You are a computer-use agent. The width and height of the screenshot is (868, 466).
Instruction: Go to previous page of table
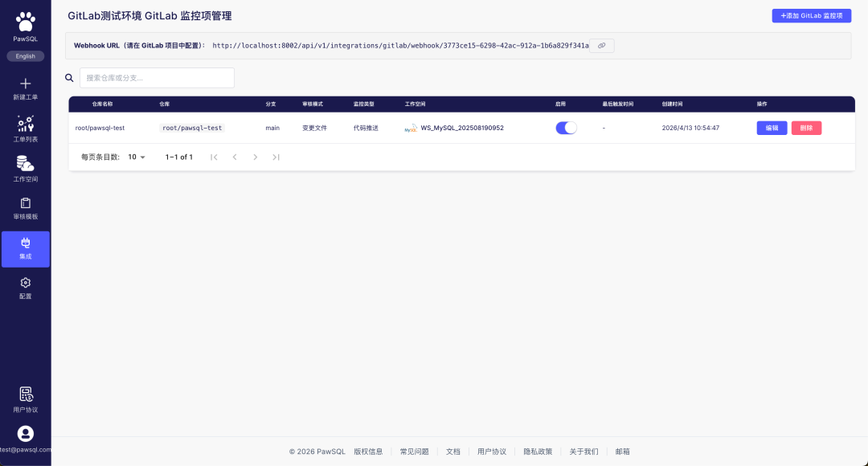[235, 157]
